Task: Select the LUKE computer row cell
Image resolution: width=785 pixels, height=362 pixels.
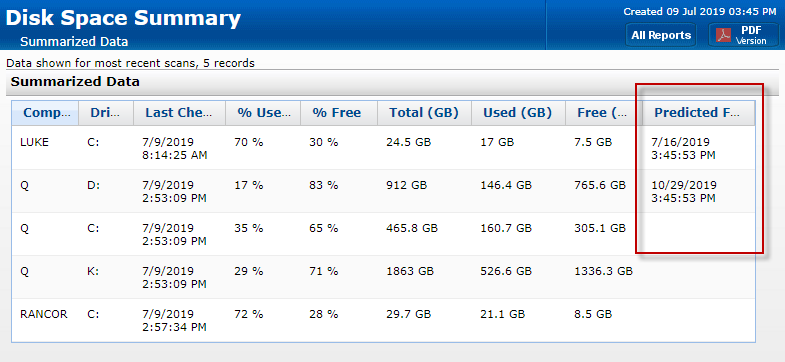Action: coord(35,142)
